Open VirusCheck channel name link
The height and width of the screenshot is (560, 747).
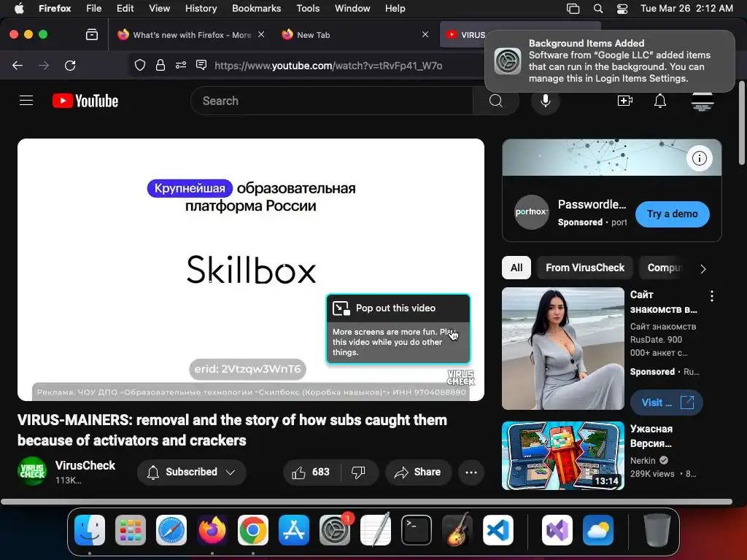(85, 466)
